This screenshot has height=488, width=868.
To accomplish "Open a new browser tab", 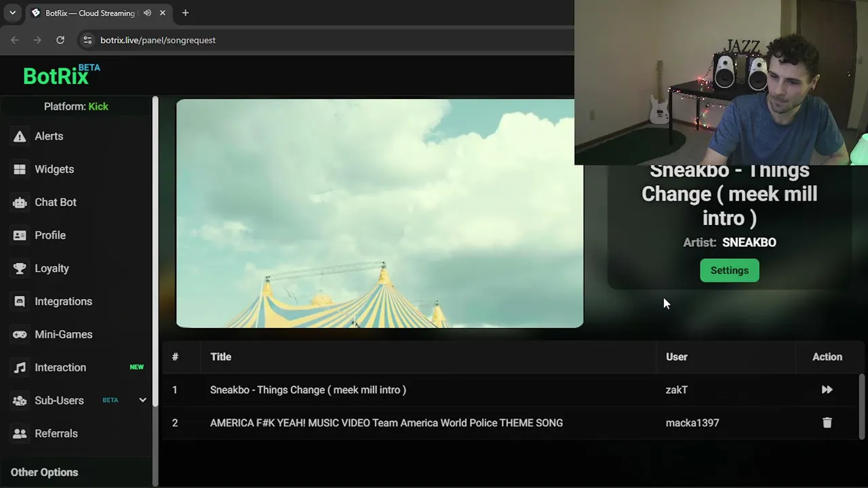I will [185, 13].
